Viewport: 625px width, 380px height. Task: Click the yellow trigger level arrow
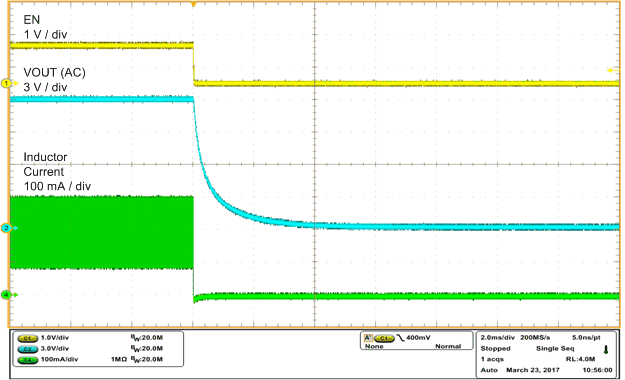point(613,71)
